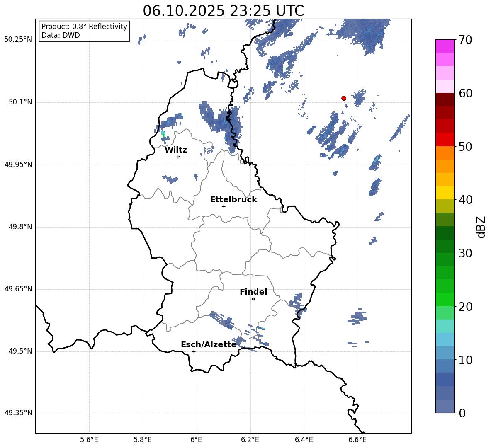Screen dimensions: 491x448
Task: Click the 50.1°N latitude tick label
Action: (20, 102)
